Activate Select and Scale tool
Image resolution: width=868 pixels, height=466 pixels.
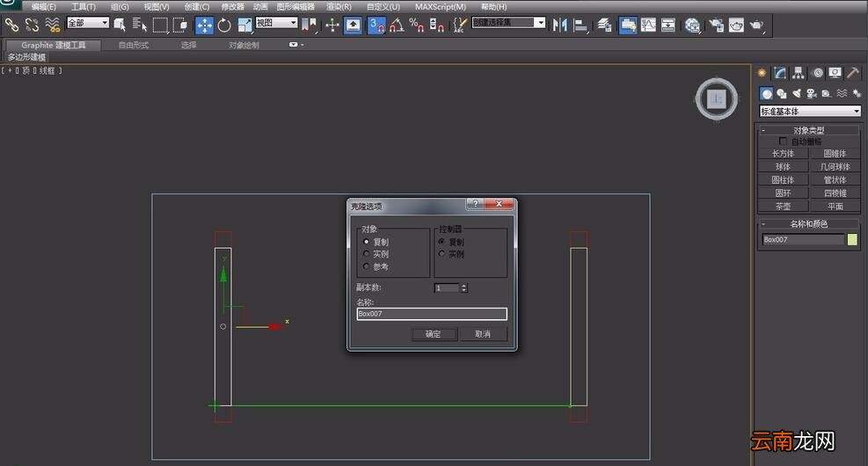coord(244,25)
